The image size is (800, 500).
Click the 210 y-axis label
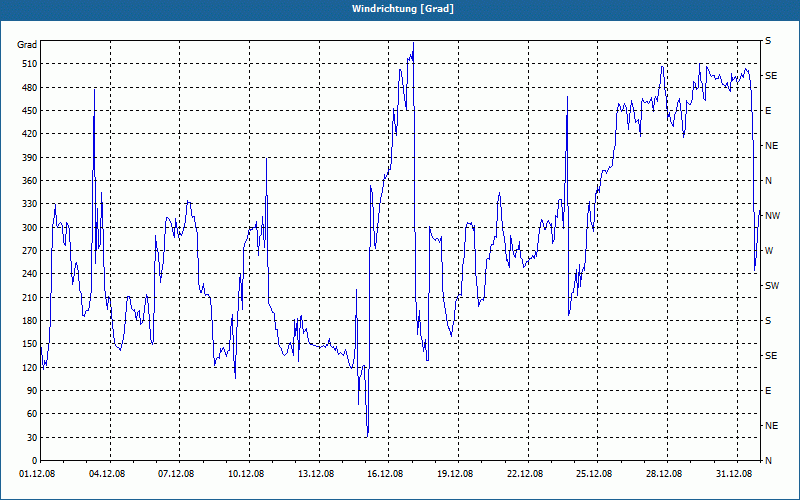pyautogui.click(x=30, y=297)
